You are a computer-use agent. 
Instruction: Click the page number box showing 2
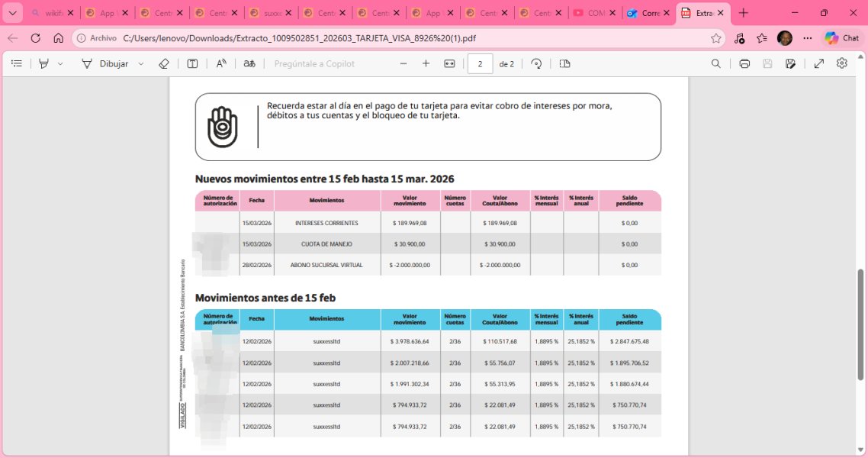[x=480, y=63]
